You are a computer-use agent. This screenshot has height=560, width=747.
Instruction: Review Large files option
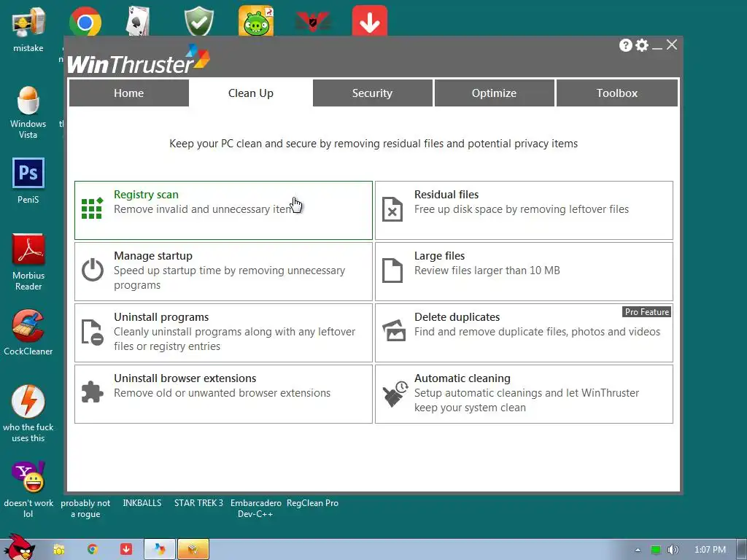(524, 271)
